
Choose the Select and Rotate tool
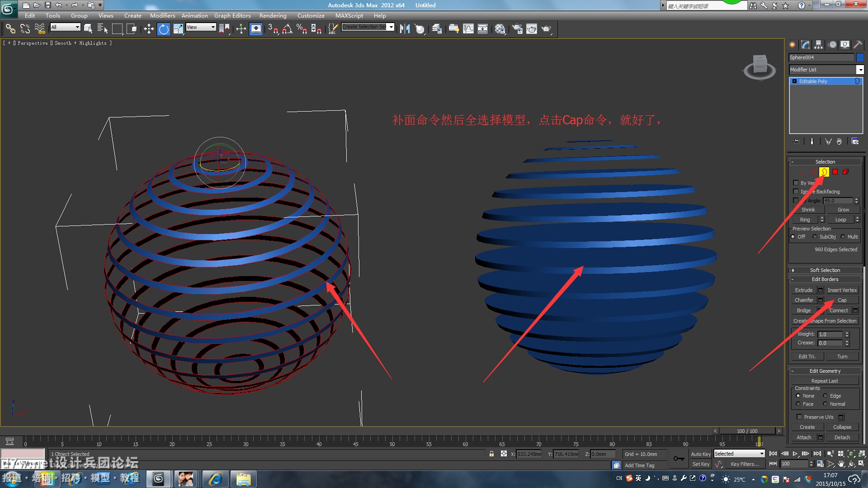(x=164, y=29)
